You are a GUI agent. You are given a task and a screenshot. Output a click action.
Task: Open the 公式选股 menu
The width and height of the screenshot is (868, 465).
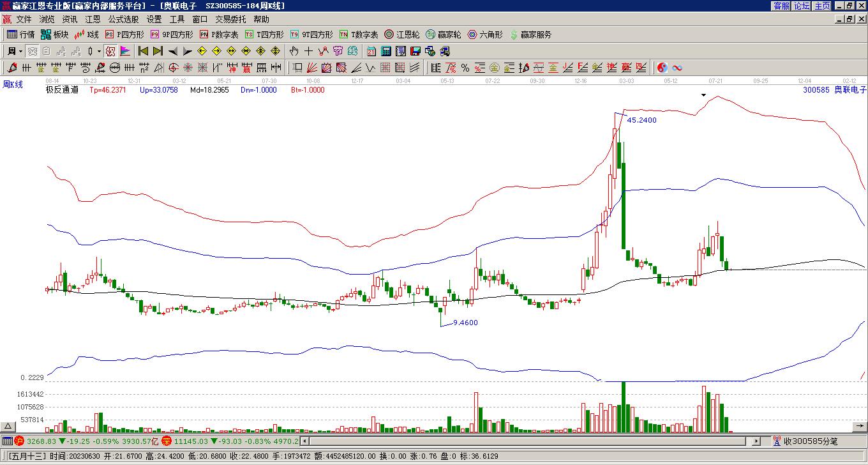point(123,20)
